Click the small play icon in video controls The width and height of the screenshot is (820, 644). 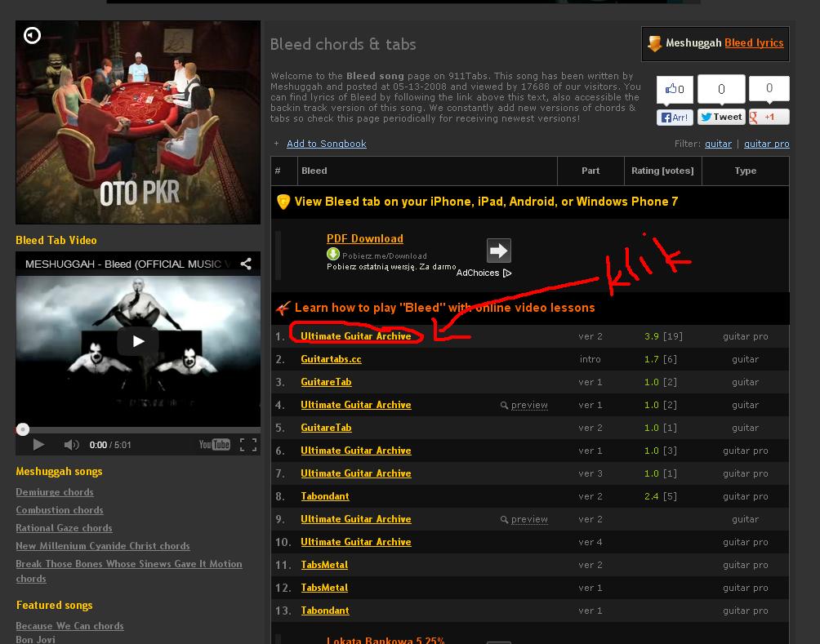[x=38, y=445]
